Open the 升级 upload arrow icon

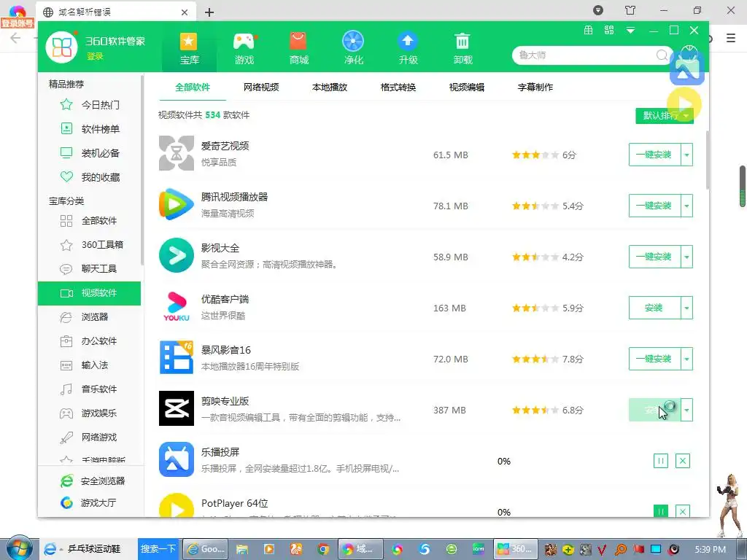coord(408,42)
